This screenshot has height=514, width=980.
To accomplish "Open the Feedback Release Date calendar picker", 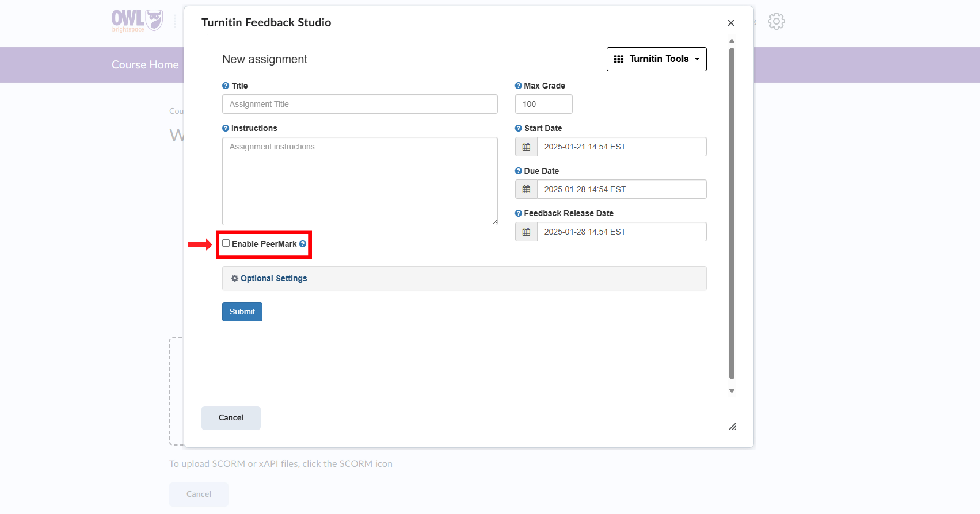I will 526,231.
